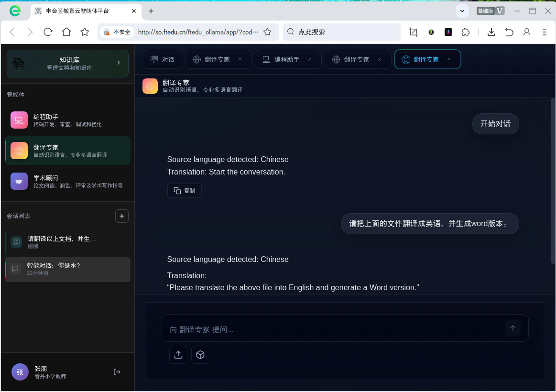Screen dimensions: 556x392
Task: Click the upload file icon below input
Action: (178, 355)
